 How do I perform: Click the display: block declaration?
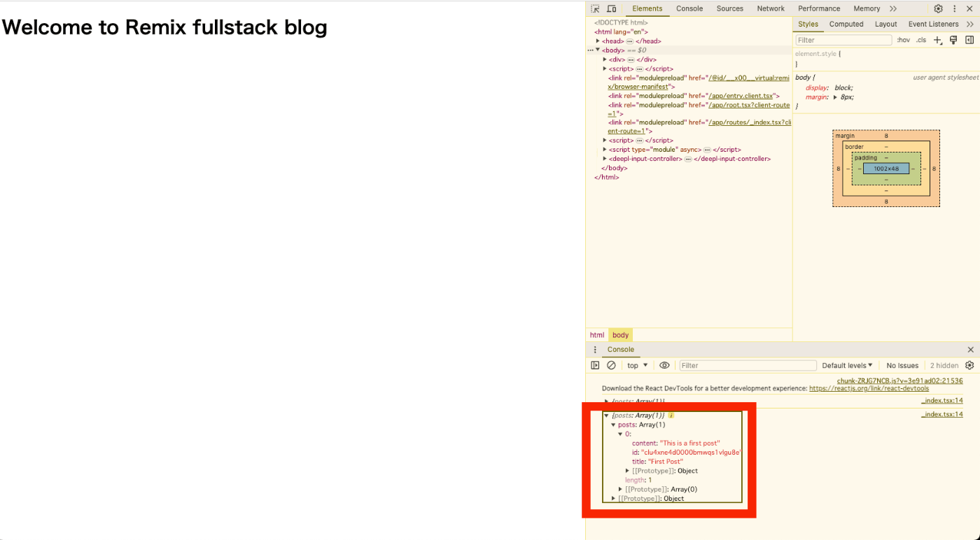pos(829,88)
